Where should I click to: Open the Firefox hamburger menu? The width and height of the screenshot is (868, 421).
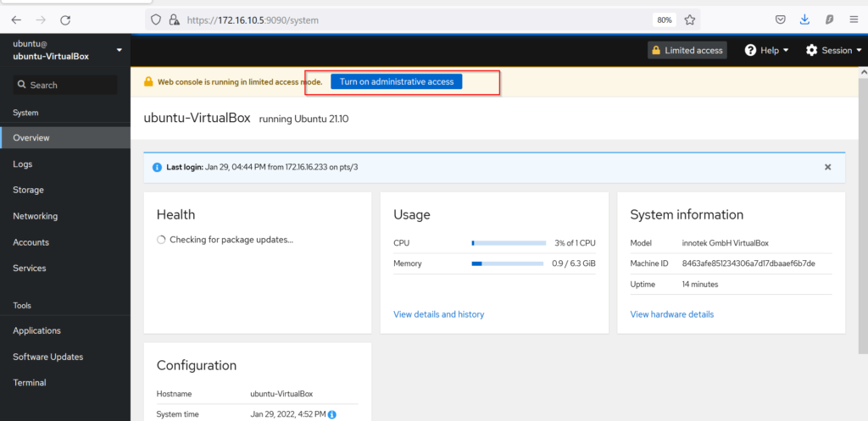[x=854, y=20]
